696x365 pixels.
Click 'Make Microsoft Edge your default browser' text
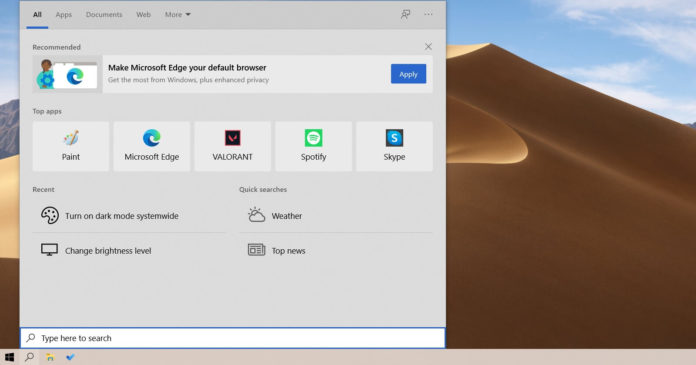[187, 67]
